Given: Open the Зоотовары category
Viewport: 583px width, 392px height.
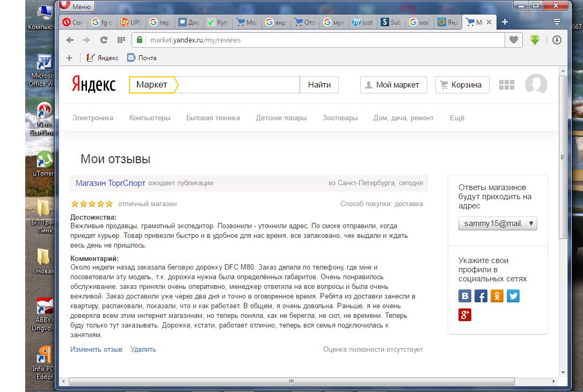Looking at the screenshot, I should point(340,118).
